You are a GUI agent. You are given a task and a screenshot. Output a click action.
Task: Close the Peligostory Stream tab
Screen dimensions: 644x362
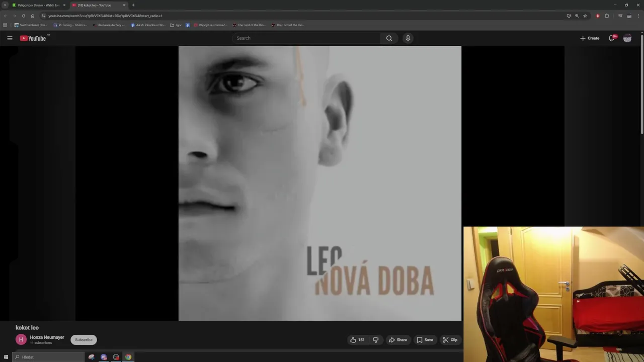[x=64, y=5]
